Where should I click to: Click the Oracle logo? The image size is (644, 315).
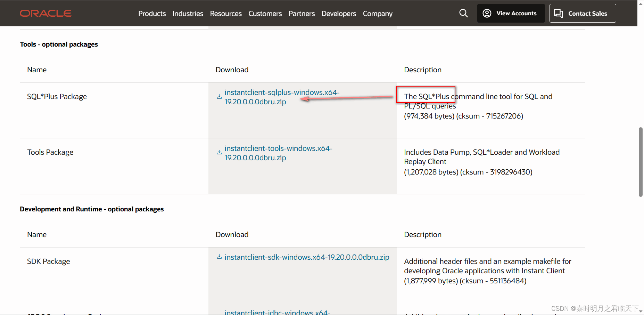46,13
